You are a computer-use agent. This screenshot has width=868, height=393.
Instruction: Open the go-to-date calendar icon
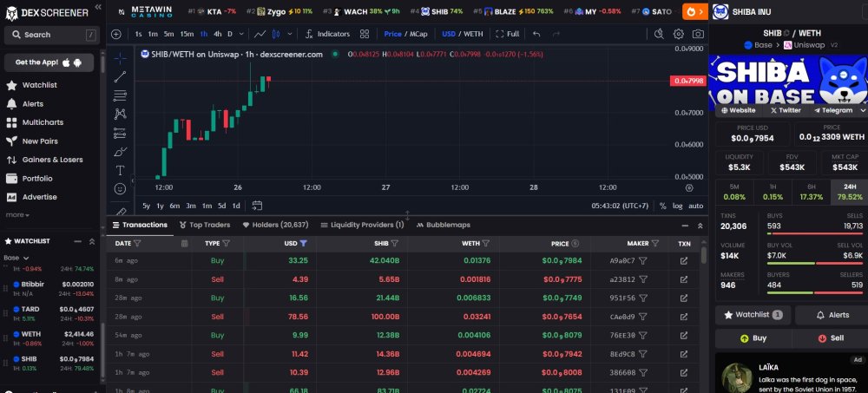(x=257, y=206)
